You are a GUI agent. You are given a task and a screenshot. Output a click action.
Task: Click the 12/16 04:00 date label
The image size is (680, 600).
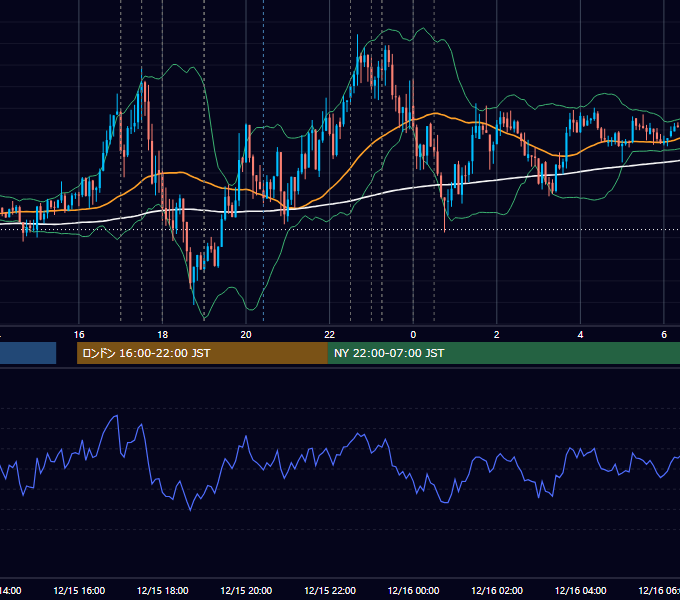click(581, 590)
